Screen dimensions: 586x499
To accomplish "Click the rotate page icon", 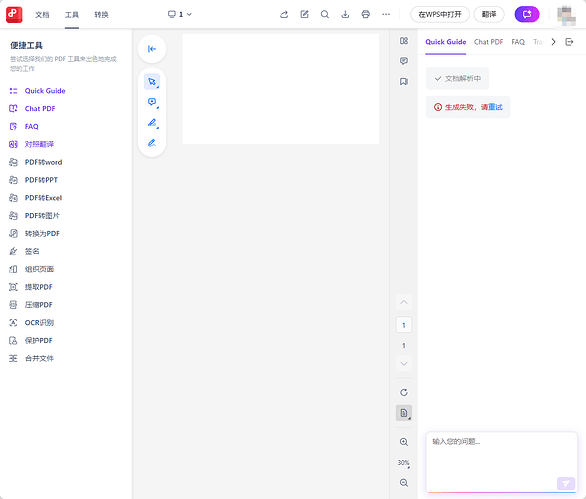I will tap(404, 392).
